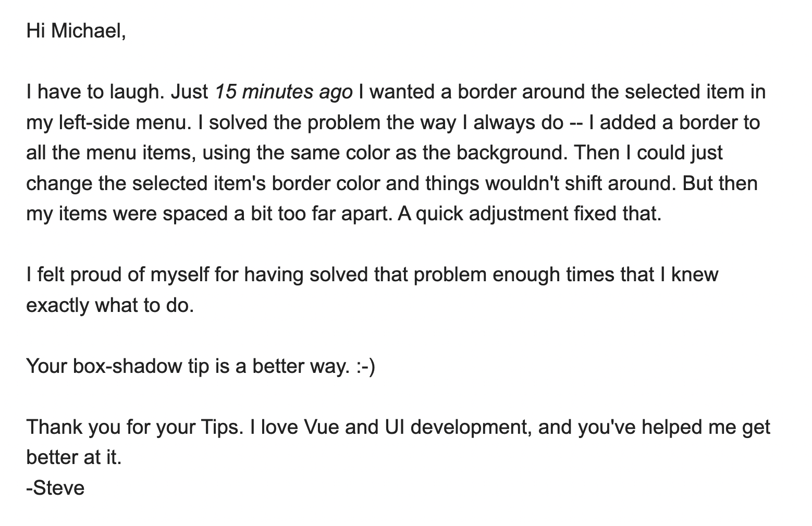Click the line "better at it."

coord(73,458)
